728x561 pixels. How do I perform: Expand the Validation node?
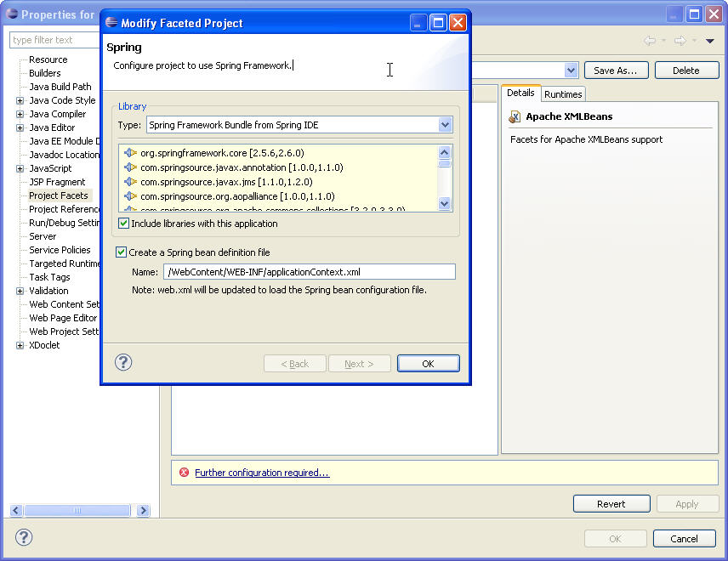click(20, 291)
